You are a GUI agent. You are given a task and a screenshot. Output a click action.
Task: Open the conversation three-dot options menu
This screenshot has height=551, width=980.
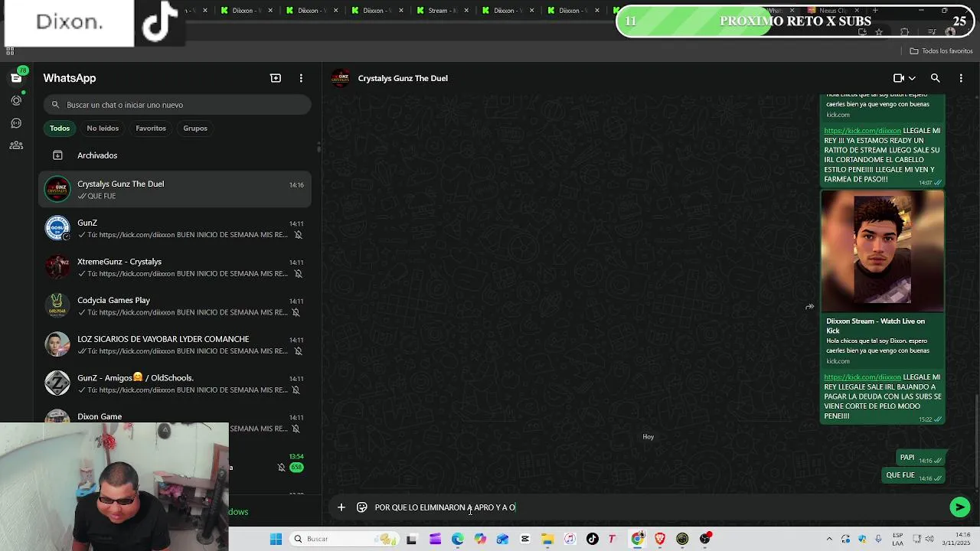pyautogui.click(x=961, y=78)
